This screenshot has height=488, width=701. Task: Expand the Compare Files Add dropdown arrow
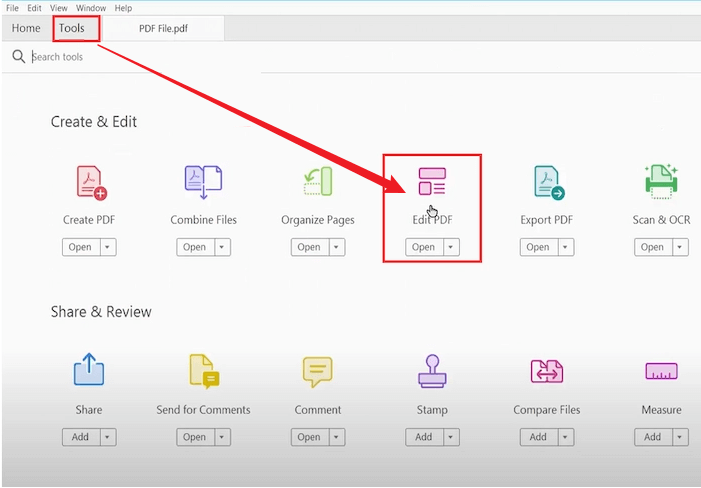(565, 437)
